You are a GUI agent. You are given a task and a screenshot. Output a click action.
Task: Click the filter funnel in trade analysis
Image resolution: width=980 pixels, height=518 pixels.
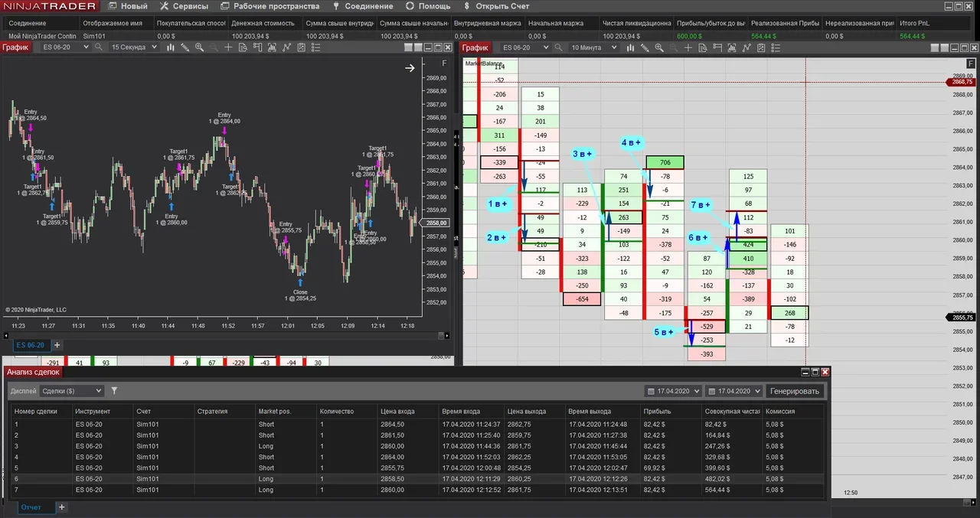(x=114, y=391)
